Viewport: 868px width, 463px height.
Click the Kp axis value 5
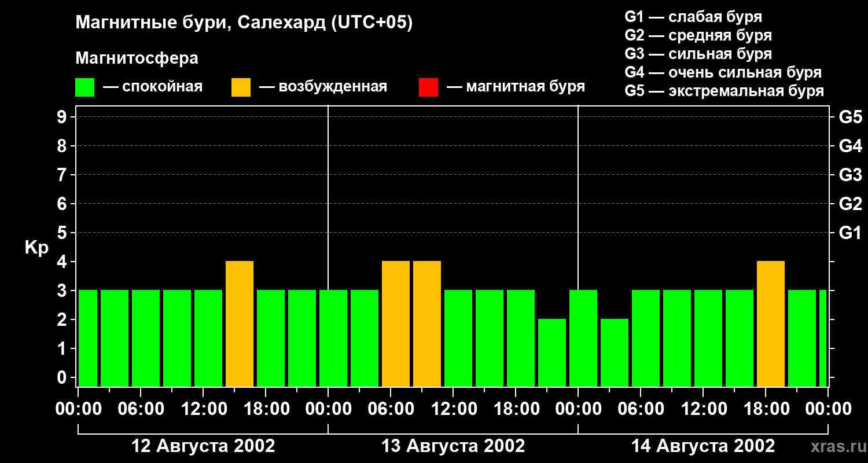click(x=63, y=233)
